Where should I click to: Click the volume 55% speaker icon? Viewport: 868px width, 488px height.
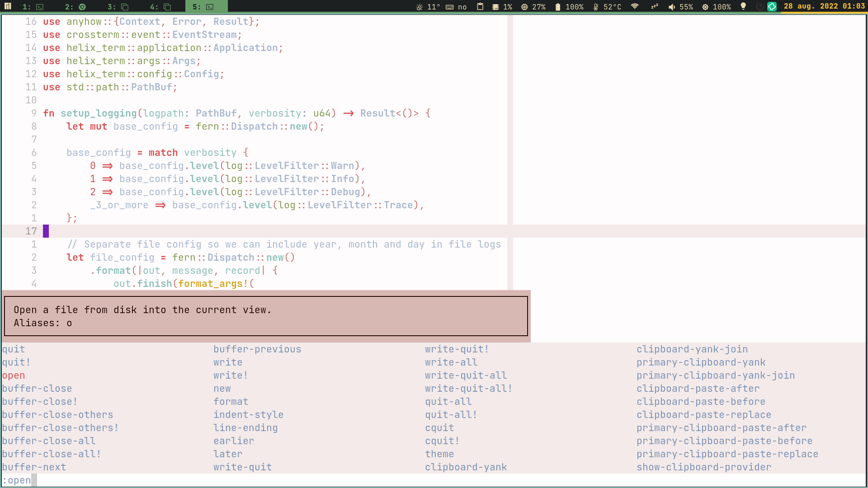click(x=672, y=7)
